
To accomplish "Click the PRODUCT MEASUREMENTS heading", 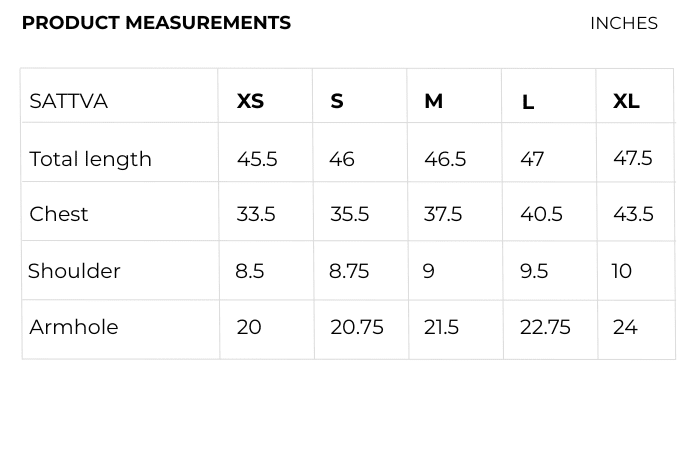I will (156, 23).
